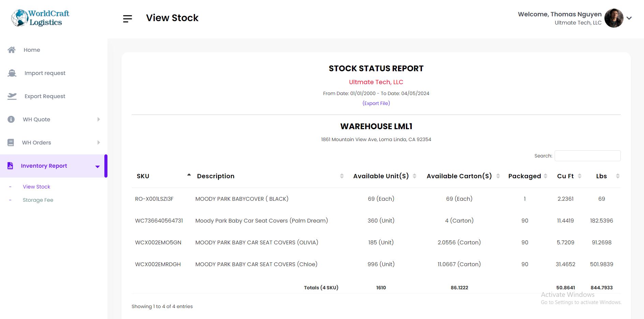
Task: Click the Export Request plane icon
Action: (x=12, y=96)
